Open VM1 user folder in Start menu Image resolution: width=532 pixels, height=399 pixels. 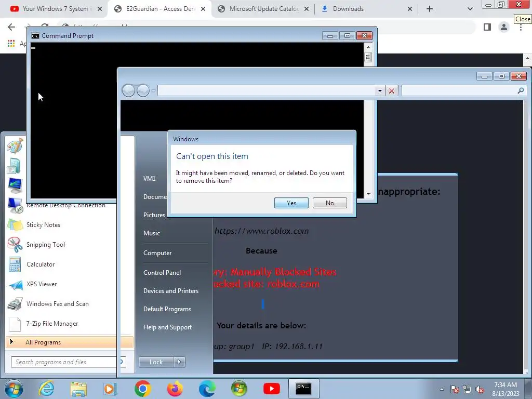[149, 179]
